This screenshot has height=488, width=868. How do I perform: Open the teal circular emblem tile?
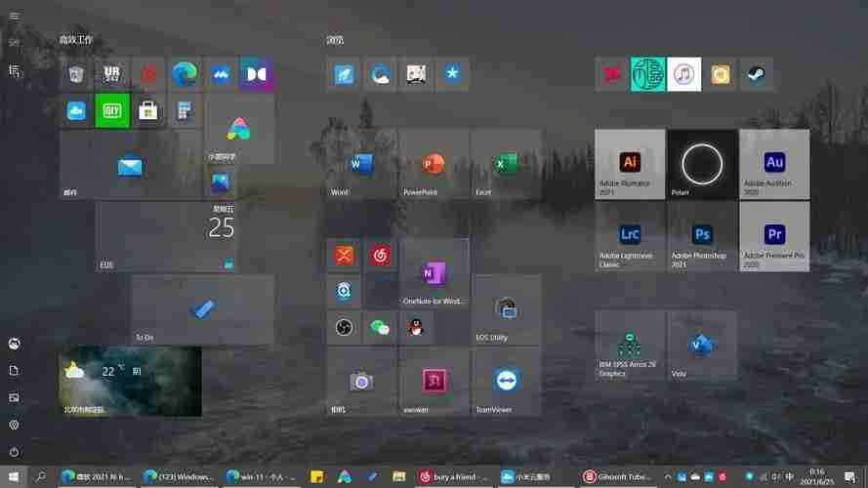648,74
